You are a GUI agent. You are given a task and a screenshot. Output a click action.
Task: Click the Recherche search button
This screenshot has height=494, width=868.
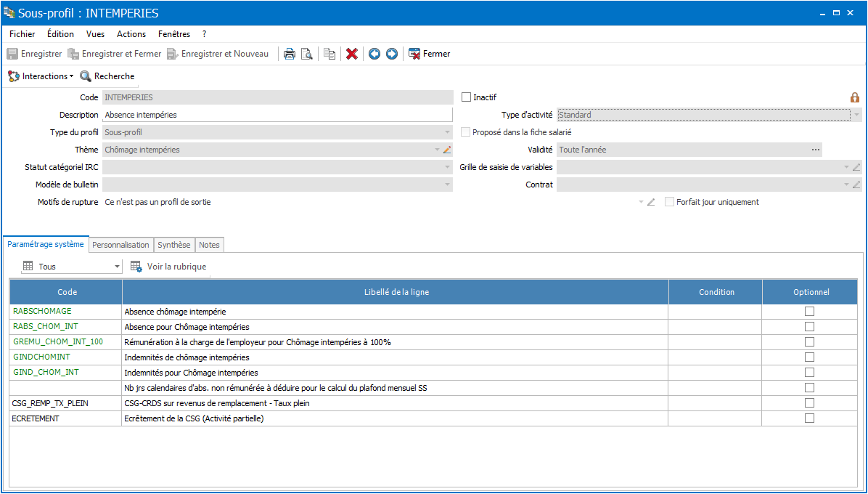[x=107, y=76]
